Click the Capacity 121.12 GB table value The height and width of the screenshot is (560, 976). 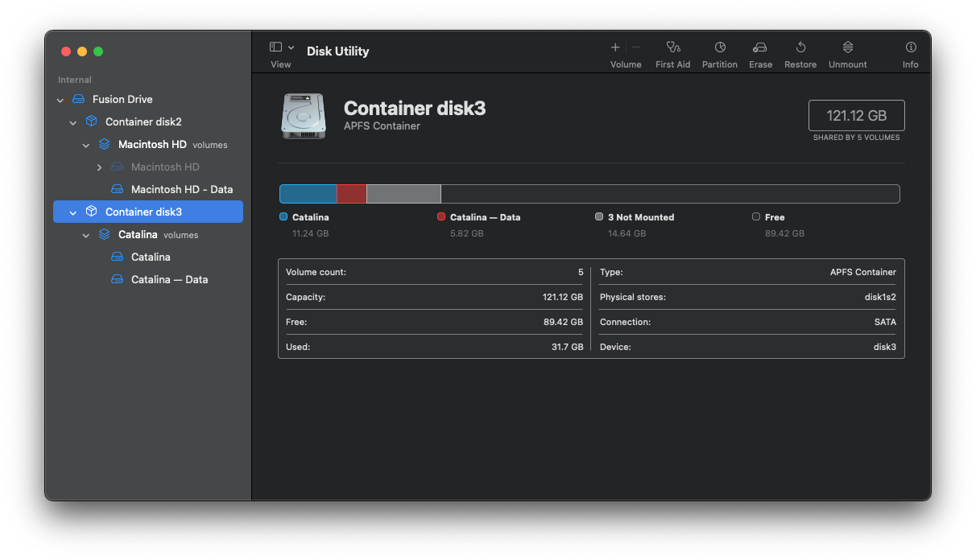click(x=563, y=297)
